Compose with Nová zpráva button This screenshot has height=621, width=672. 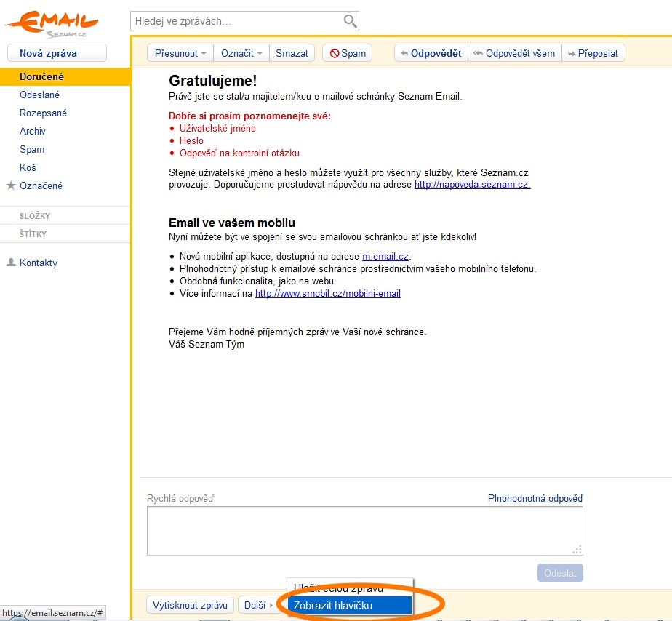57,53
